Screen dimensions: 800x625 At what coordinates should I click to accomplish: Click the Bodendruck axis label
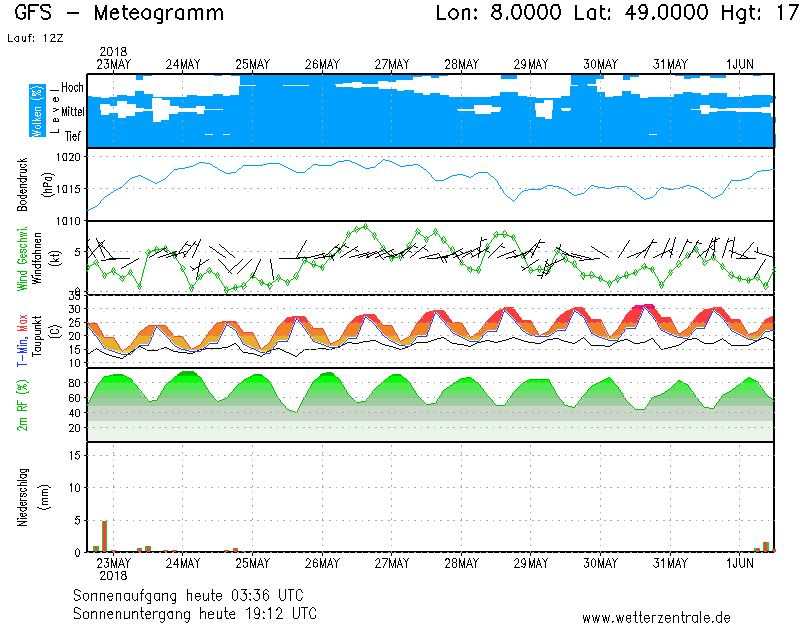[x=22, y=184]
